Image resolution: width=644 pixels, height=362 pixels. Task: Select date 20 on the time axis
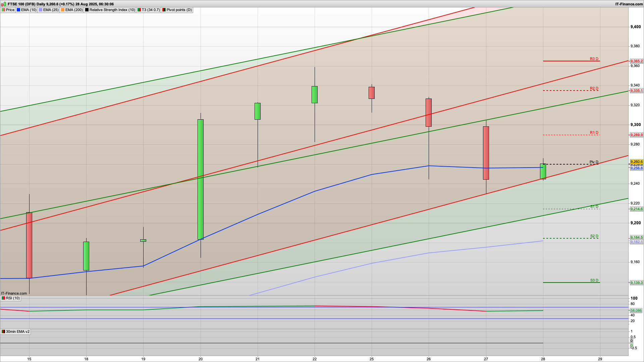[x=201, y=359]
